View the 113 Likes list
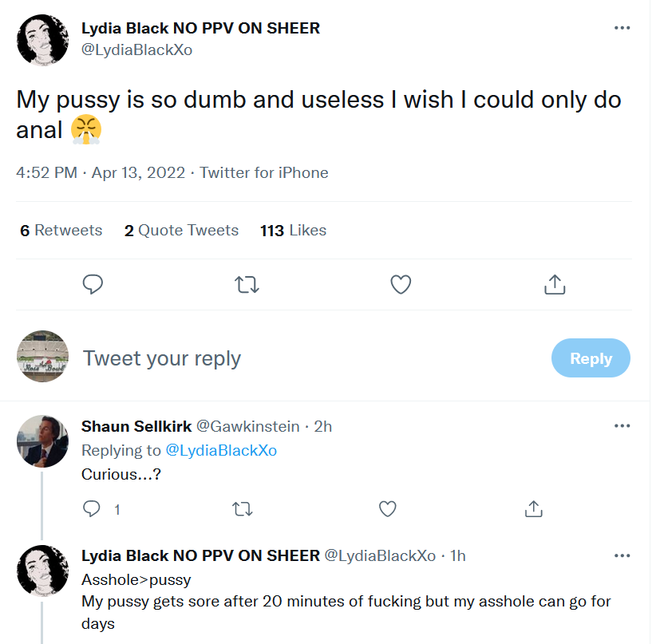Image resolution: width=664 pixels, height=644 pixels. coord(293,231)
